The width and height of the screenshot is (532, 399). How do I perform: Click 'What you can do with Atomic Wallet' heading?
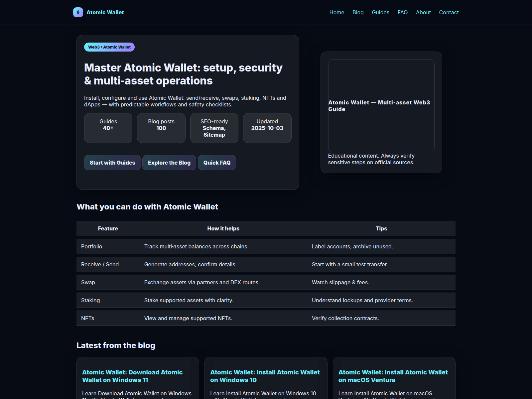[147, 207]
